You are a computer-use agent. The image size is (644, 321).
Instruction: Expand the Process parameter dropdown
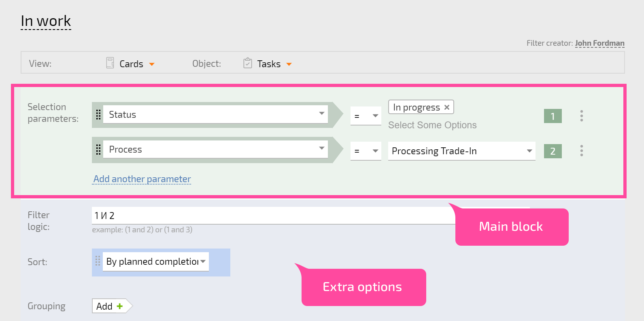[x=322, y=148]
